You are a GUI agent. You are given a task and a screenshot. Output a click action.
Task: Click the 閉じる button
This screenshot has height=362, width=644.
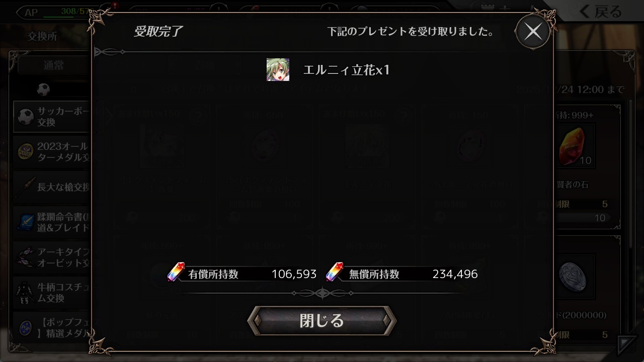pos(322,320)
